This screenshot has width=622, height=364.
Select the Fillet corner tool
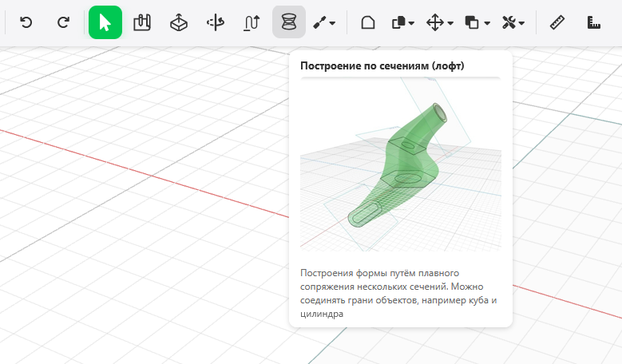tap(368, 22)
